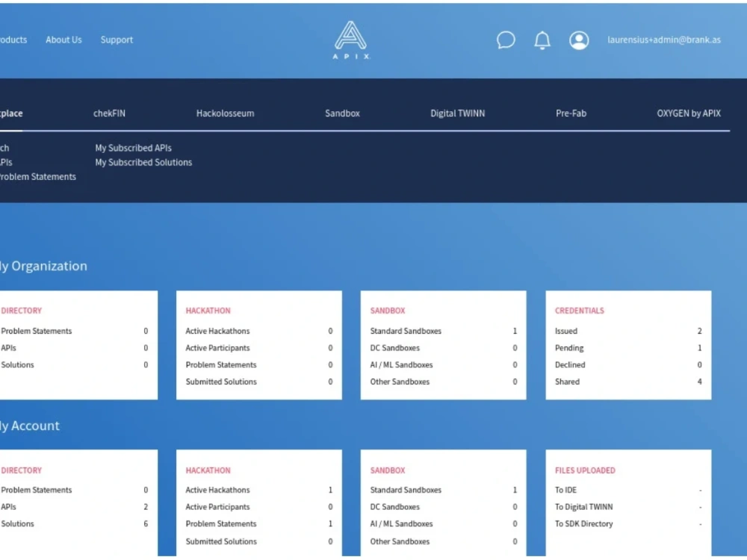Switch to the Sandbox tab

(x=342, y=113)
